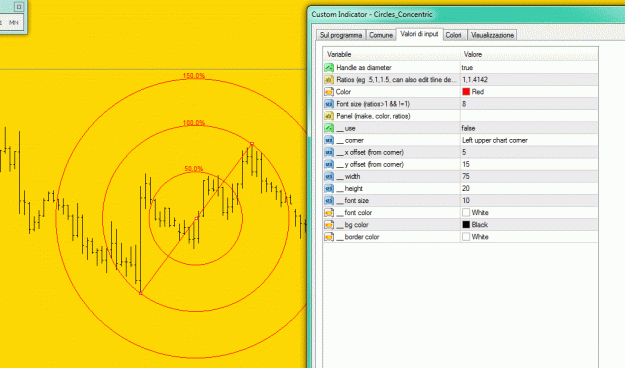Click the White border color swatch
Image resolution: width=625 pixels, height=368 pixels.
click(x=466, y=237)
